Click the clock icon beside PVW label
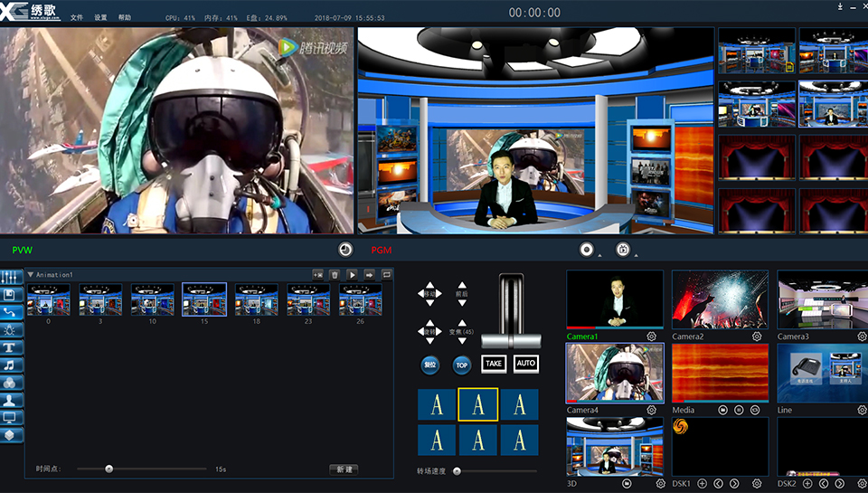 [x=344, y=249]
